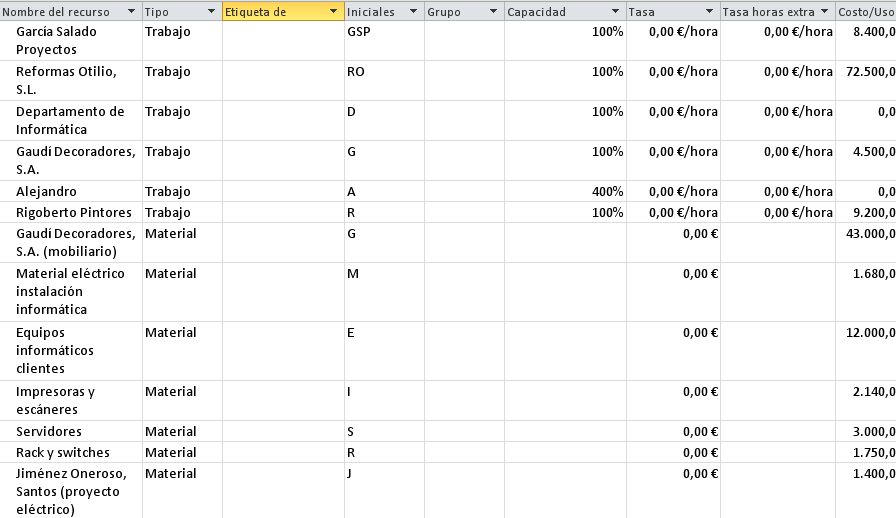Select the Reformas Otilio, S.L. resource cell

click(x=70, y=80)
